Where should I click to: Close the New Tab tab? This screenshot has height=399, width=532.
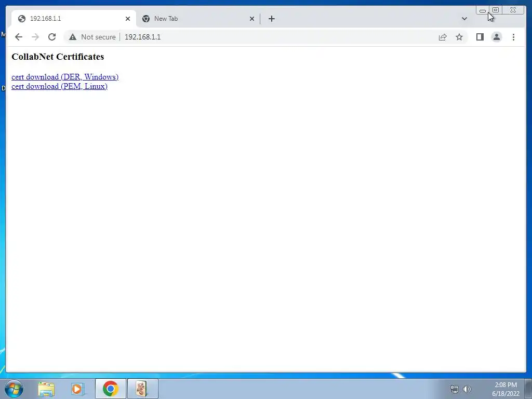252,19
